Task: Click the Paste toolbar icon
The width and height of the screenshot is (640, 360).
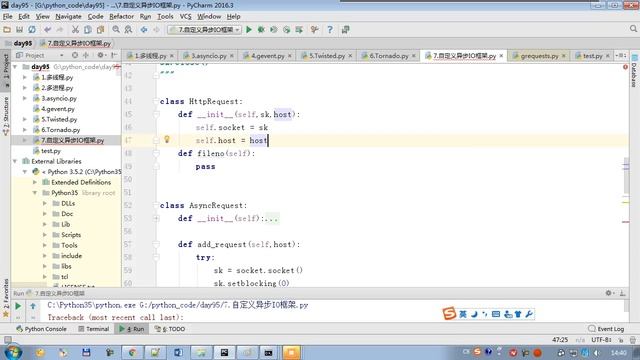Action: 100,30
